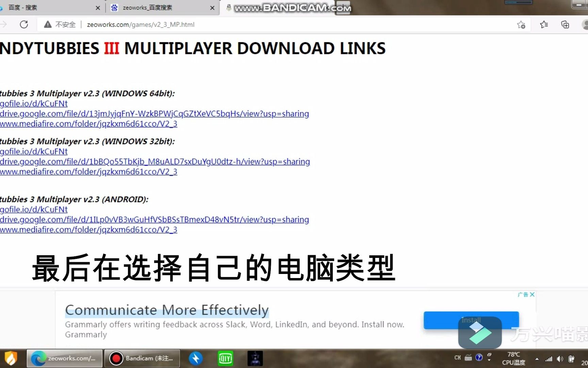Open mediafire link under WINDOWS 64bit
This screenshot has height=368, width=588.
[x=88, y=124]
